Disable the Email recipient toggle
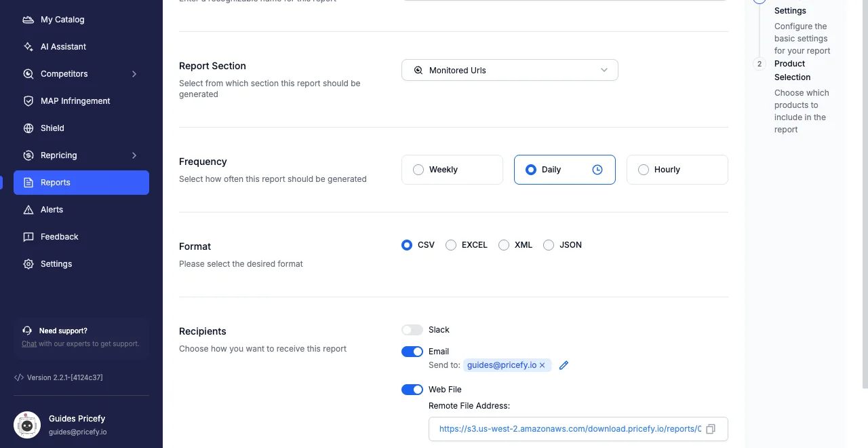Viewport: 868px width, 448px height. click(412, 352)
